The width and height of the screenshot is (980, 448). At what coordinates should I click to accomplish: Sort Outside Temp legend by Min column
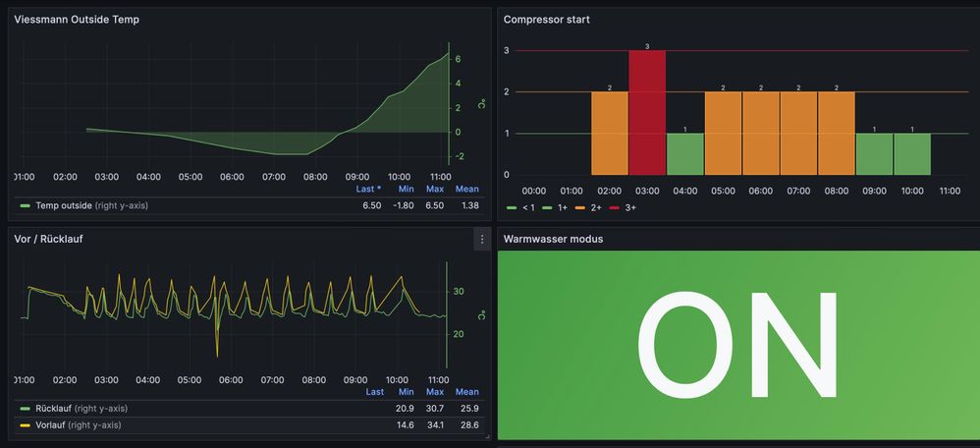coord(407,189)
